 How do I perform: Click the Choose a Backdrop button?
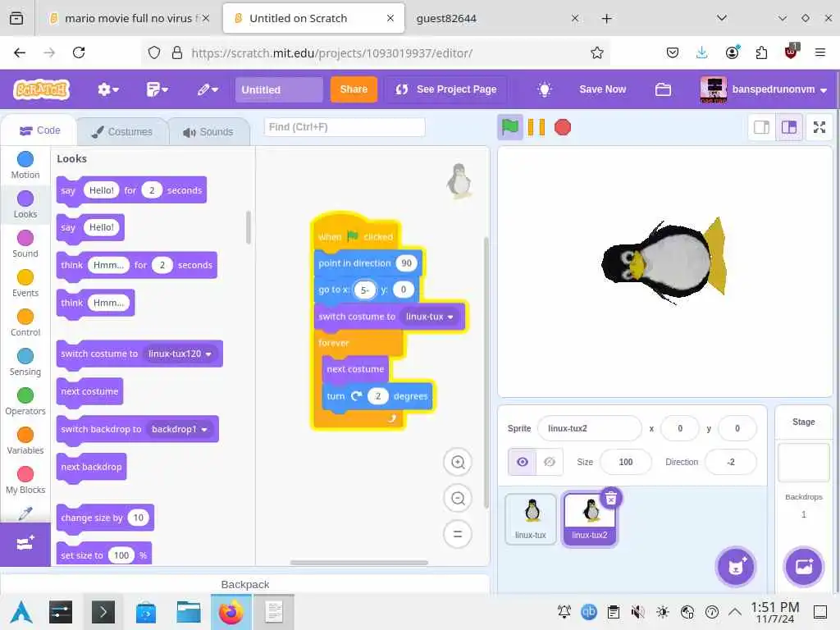click(x=804, y=567)
